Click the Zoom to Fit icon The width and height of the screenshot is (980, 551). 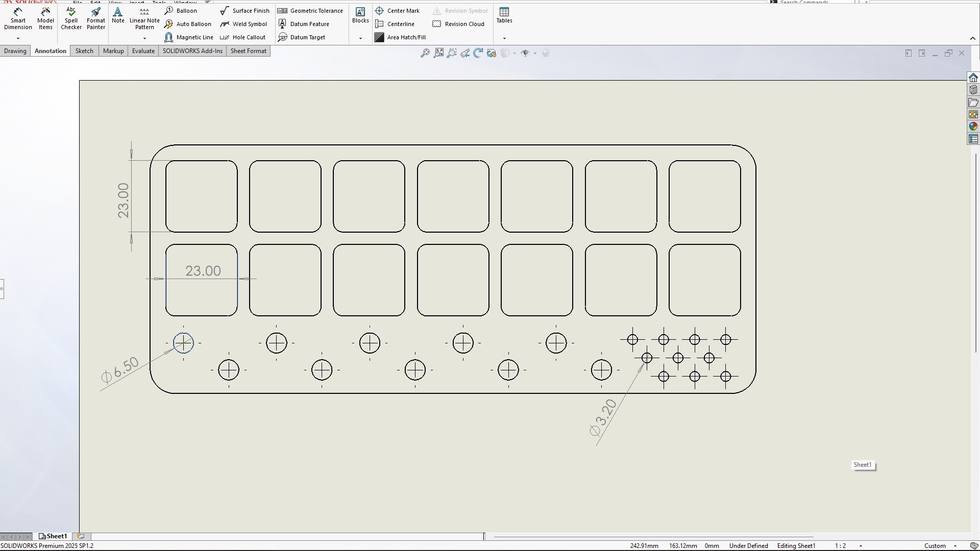coord(425,53)
